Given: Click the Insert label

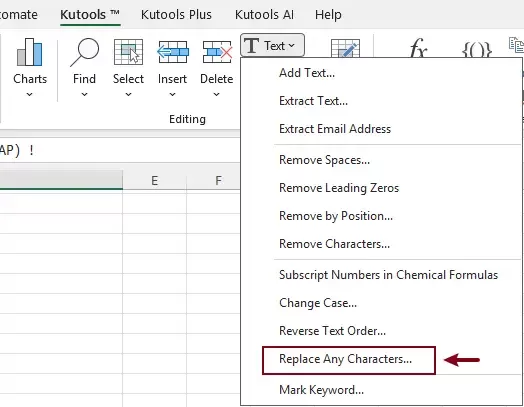Looking at the screenshot, I should coord(172,79).
